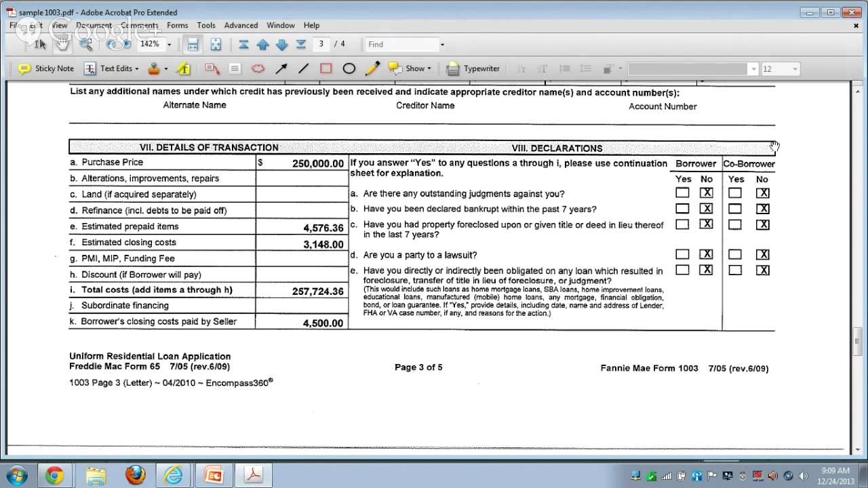Select the Text Edits tool
868x488 pixels.
[x=108, y=68]
